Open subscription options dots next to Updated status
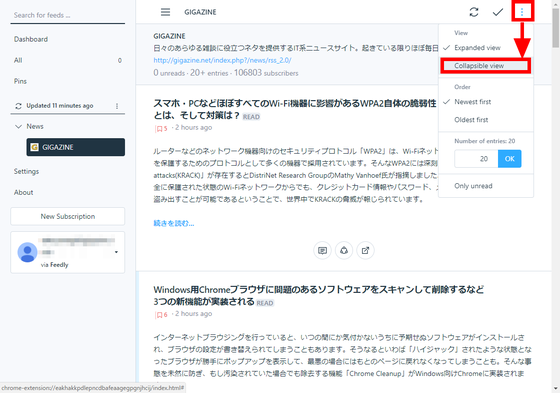 (x=117, y=106)
